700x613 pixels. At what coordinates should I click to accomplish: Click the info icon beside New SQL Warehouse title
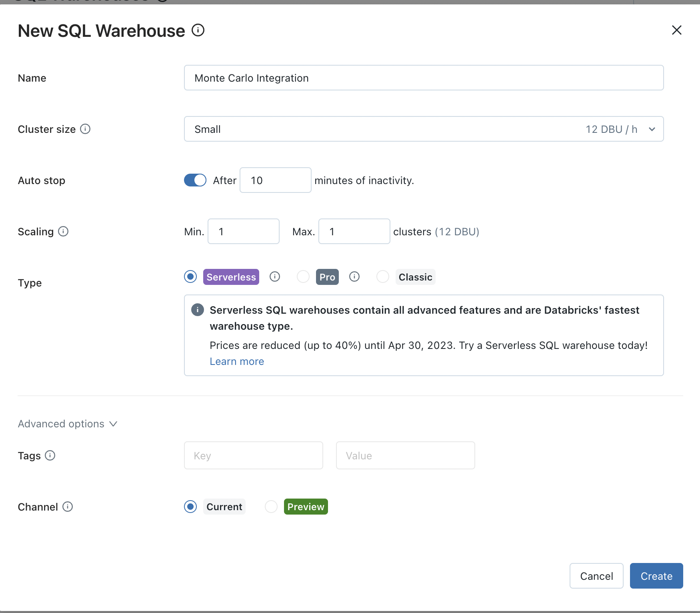point(198,30)
